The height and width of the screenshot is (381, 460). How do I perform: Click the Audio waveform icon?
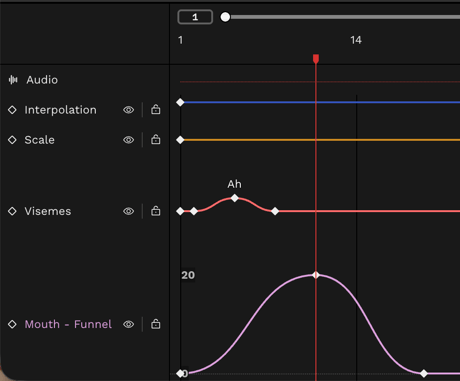[13, 80]
